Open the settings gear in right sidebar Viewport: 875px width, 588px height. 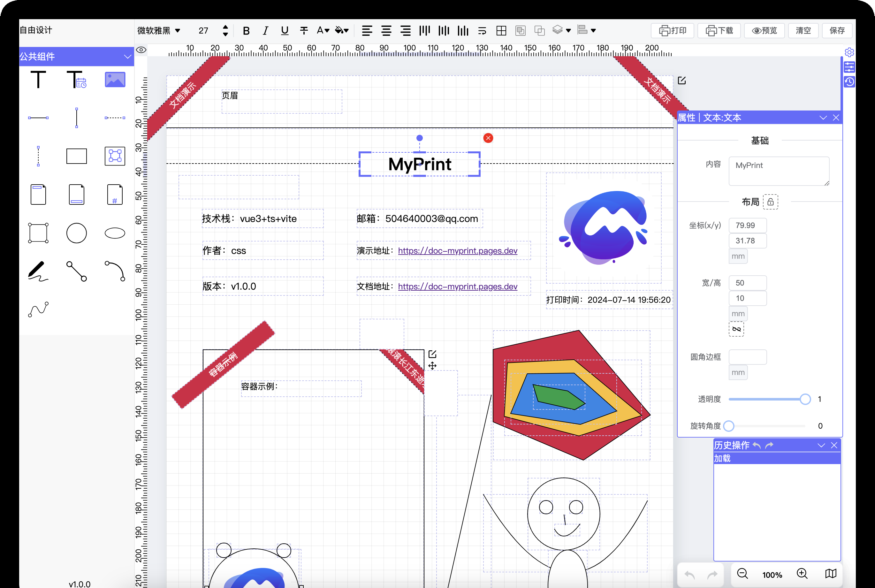click(849, 52)
